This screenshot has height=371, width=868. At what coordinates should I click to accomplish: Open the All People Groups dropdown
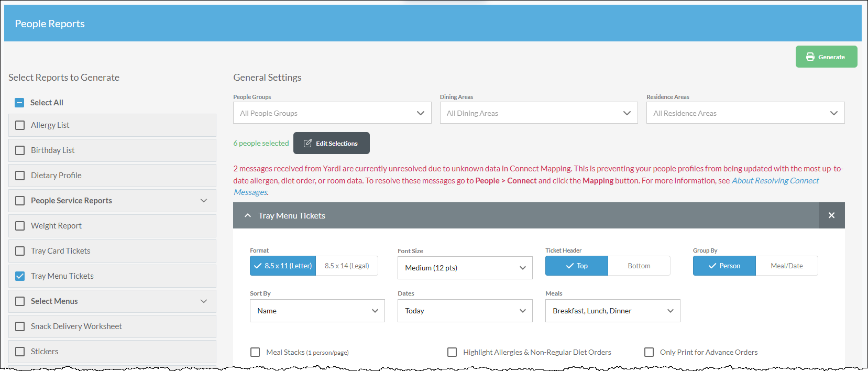(332, 113)
